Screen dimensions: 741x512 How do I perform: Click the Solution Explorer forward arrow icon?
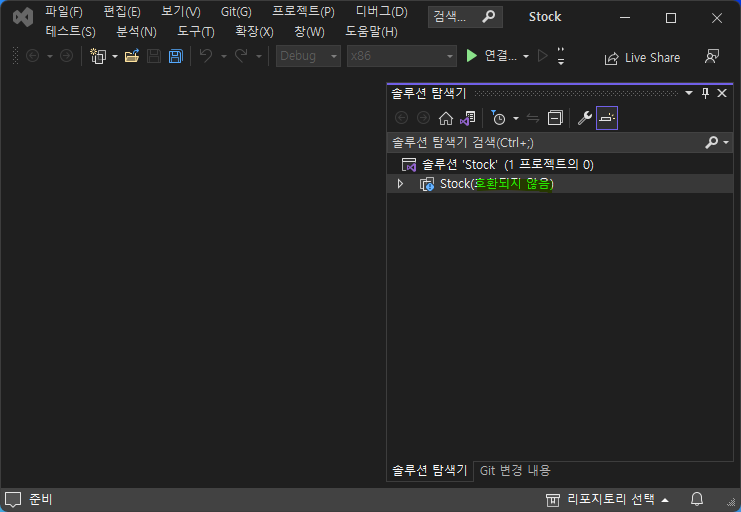coord(423,118)
